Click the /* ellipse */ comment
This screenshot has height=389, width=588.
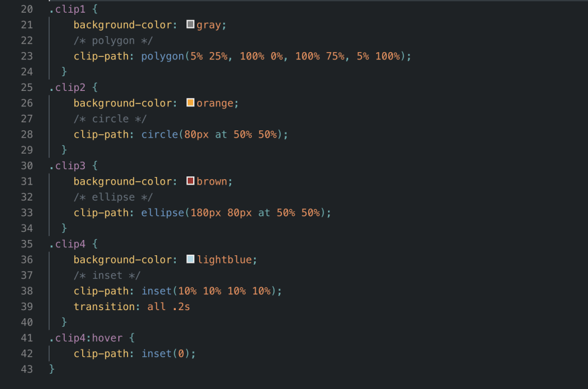[x=113, y=197]
